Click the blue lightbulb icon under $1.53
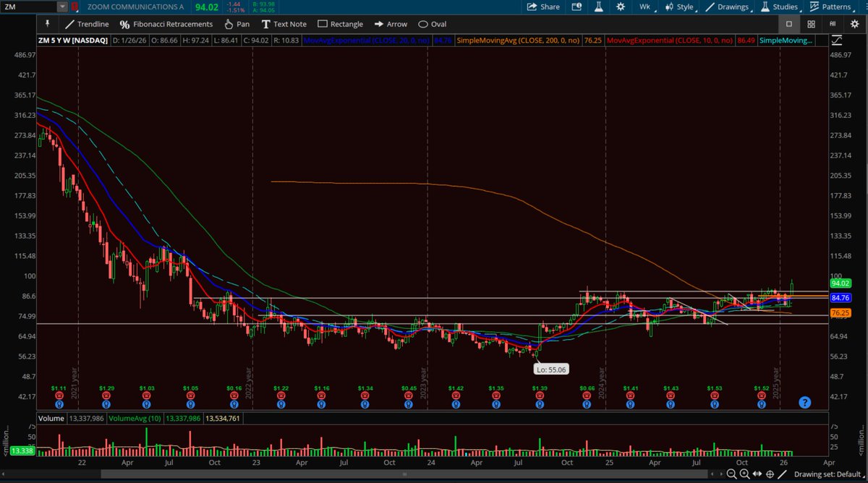868x483 pixels. click(715, 406)
